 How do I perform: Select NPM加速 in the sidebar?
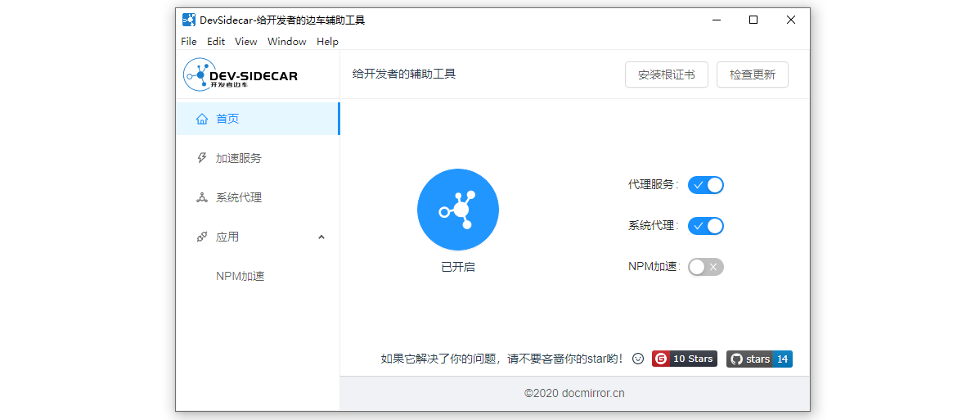pyautogui.click(x=240, y=276)
